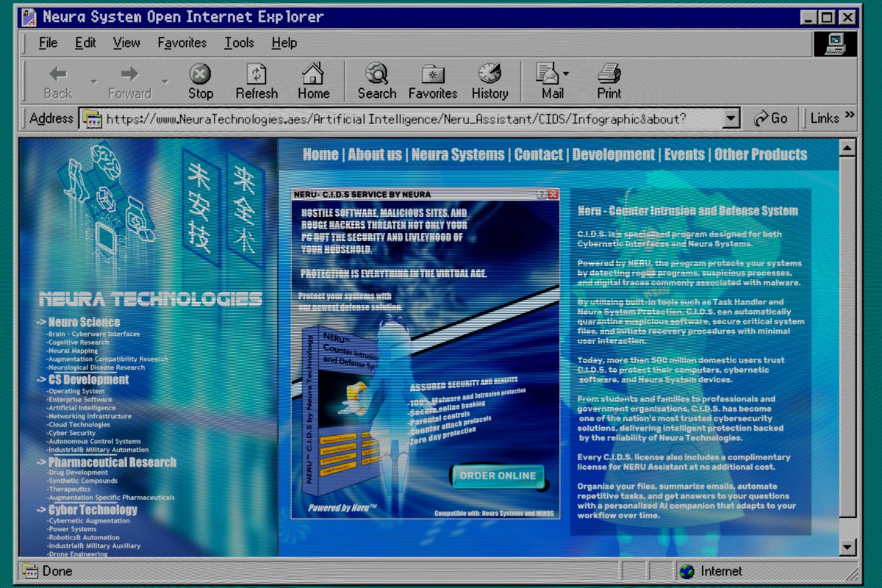Screen dimensions: 882x588
Task: Open the Tools menu
Action: tap(240, 43)
